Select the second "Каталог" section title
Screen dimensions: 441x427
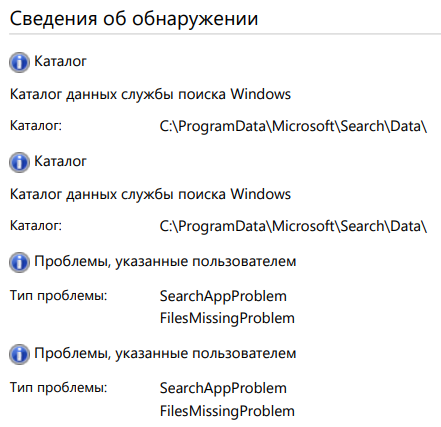(60, 161)
